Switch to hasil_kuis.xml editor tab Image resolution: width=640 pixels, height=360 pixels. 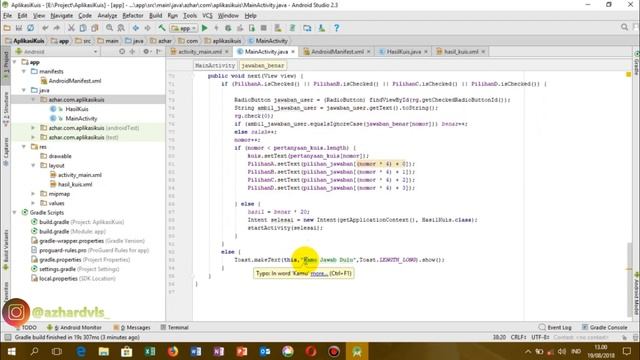coord(460,52)
